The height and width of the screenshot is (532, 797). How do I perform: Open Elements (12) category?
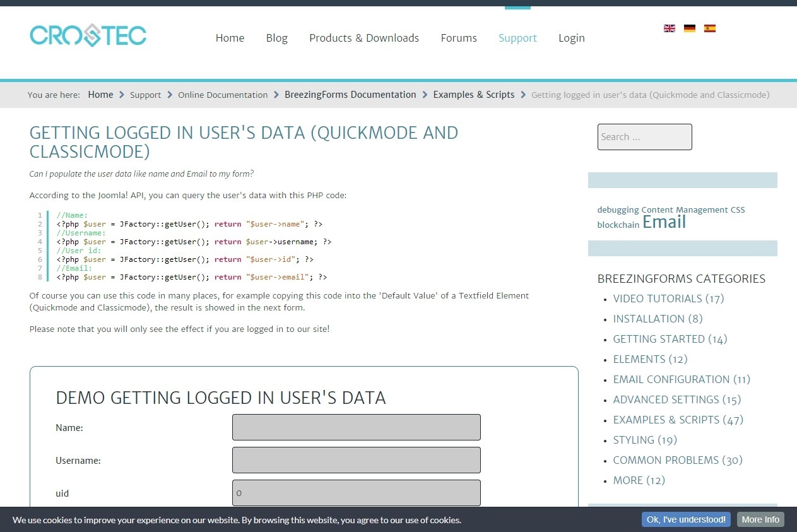point(651,359)
